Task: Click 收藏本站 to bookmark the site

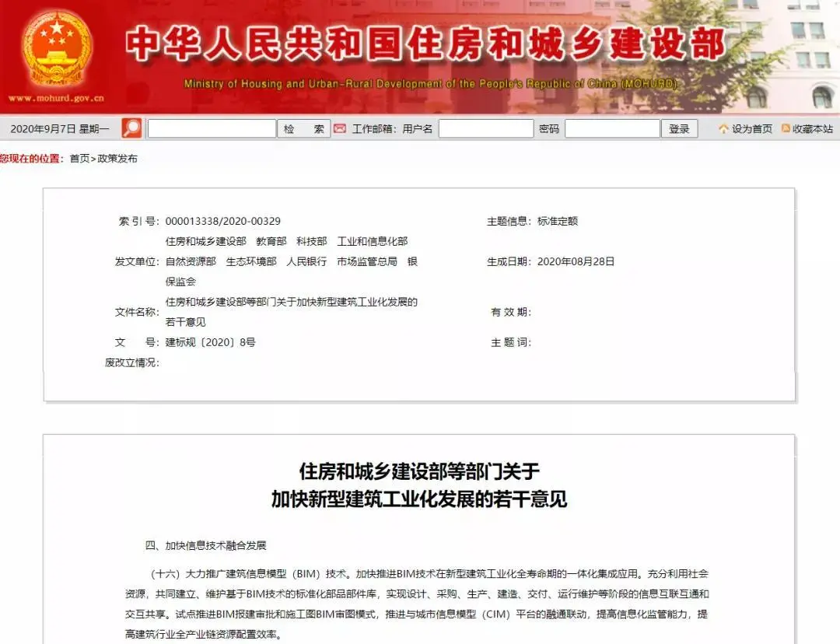Action: (x=811, y=127)
